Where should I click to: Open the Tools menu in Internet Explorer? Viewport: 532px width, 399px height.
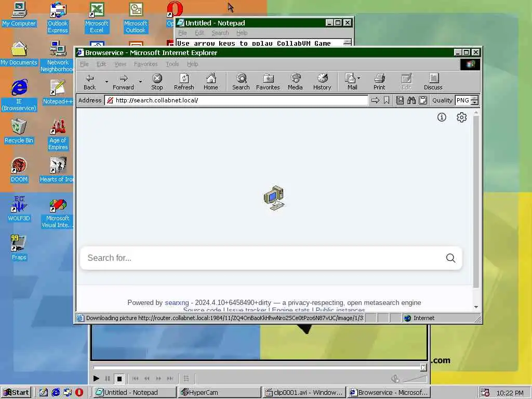click(x=172, y=64)
